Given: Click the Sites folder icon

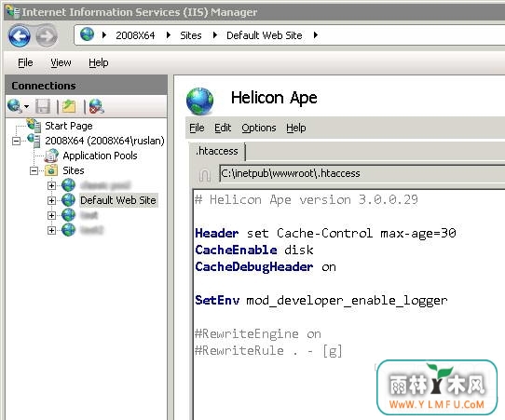Looking at the screenshot, I should [x=51, y=170].
